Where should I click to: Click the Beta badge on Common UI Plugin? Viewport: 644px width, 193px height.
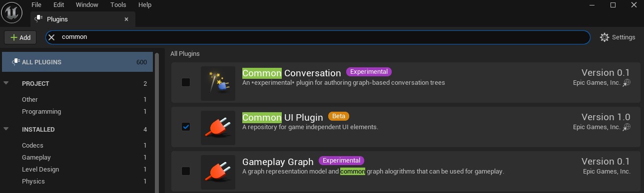click(339, 116)
